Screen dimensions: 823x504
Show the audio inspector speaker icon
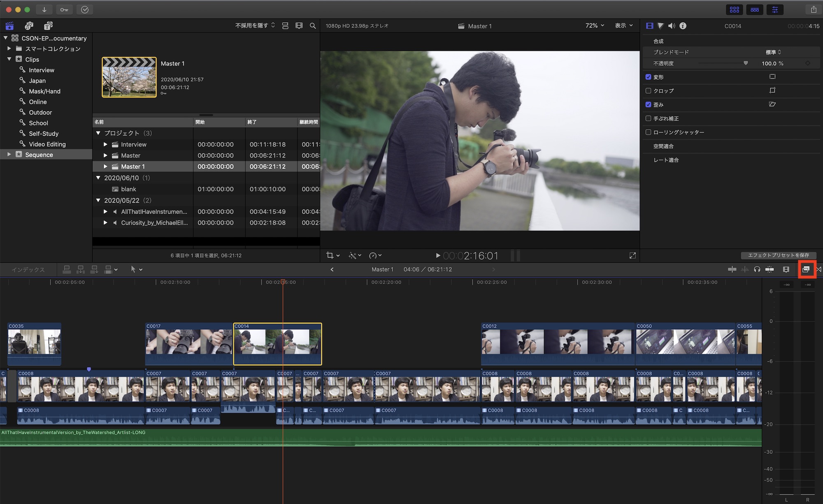(x=672, y=26)
